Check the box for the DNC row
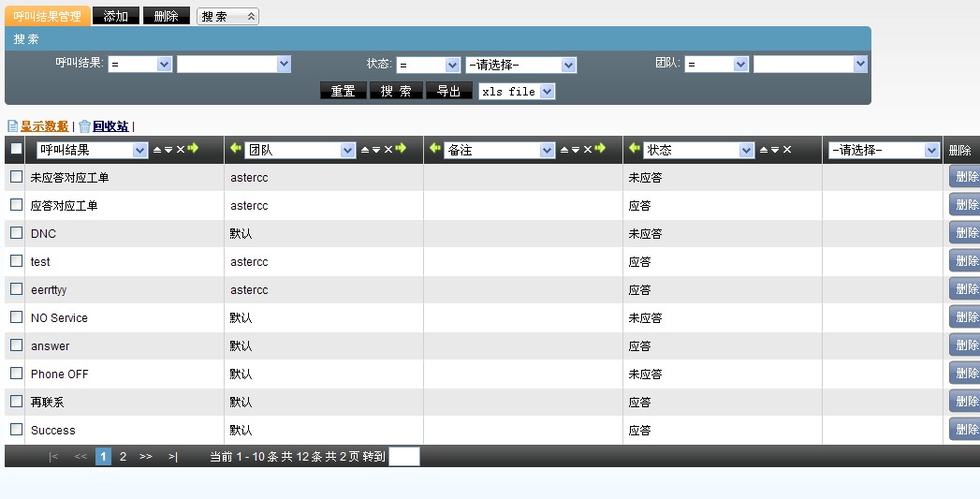This screenshot has width=980, height=499. point(16,233)
